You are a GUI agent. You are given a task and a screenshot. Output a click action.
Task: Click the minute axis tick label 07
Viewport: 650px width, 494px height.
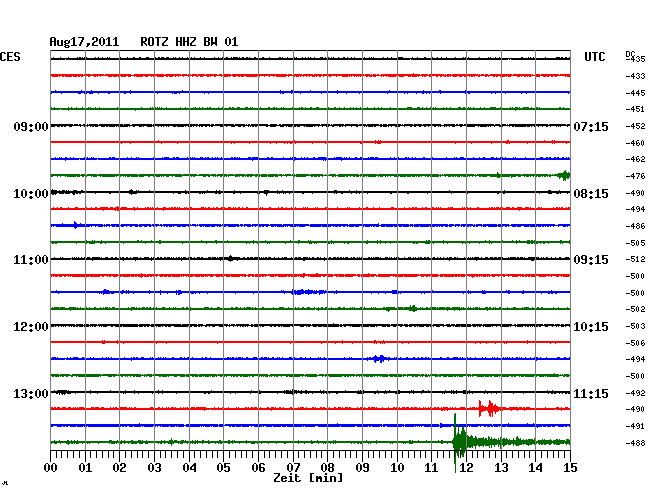[293, 468]
